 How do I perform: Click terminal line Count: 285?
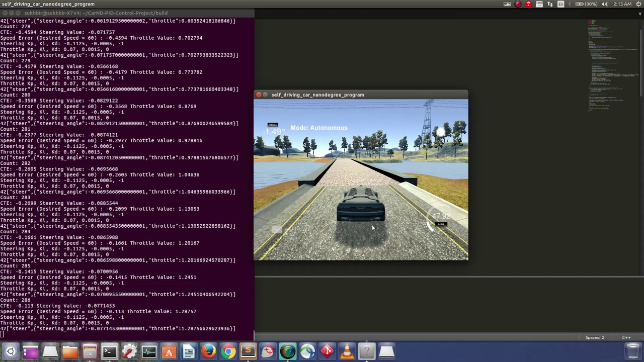tap(15, 266)
